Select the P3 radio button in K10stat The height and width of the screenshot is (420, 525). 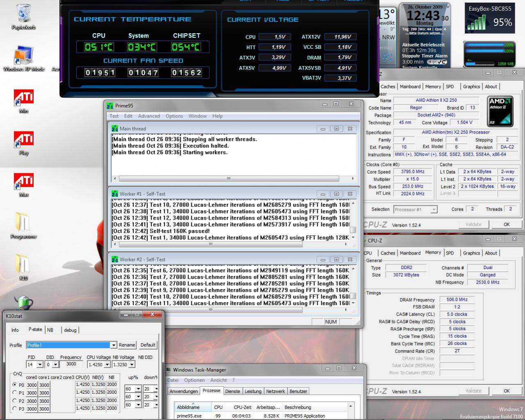15,409
